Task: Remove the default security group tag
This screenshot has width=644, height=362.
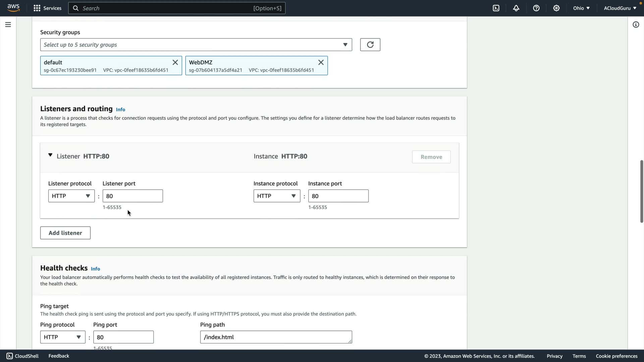Action: point(175,62)
